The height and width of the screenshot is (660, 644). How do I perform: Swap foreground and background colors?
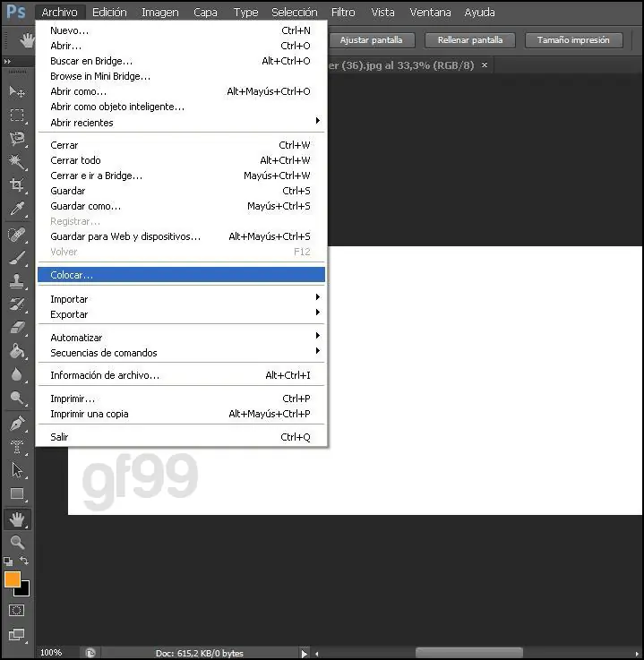[24, 561]
